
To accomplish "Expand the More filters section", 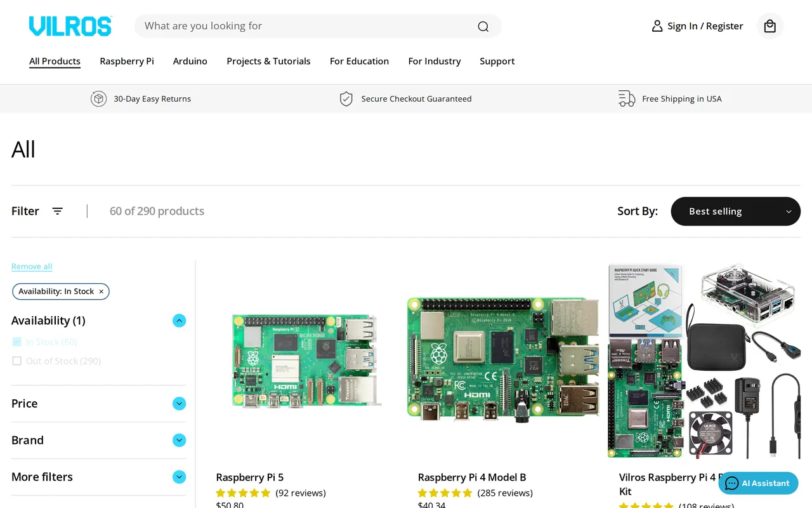I will tap(180, 477).
